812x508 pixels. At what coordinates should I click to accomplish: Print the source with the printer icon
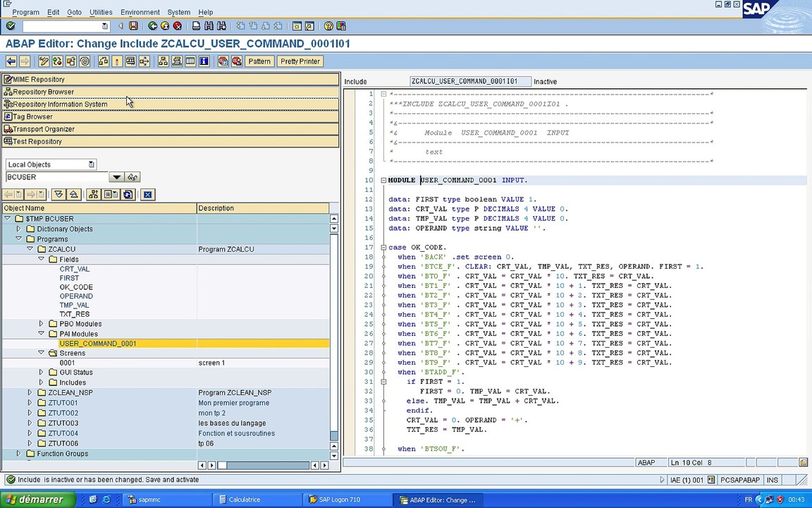(196, 26)
